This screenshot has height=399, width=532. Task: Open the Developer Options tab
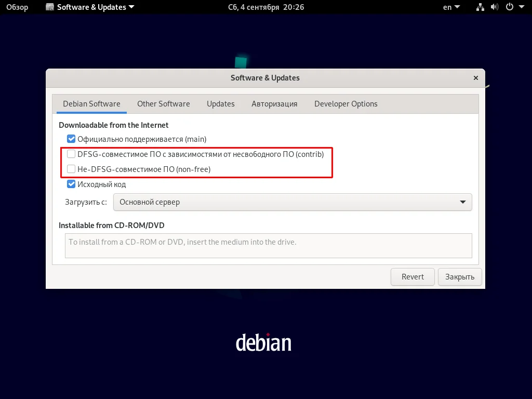coord(345,103)
